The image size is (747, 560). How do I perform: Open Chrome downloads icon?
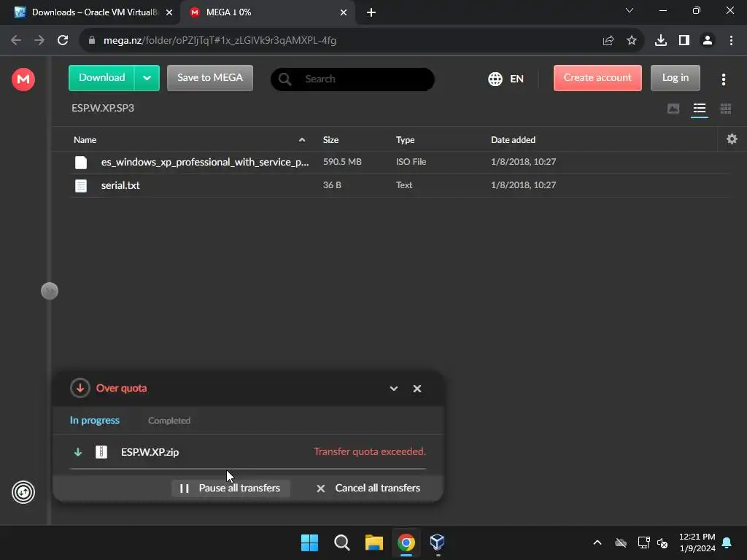(x=661, y=41)
